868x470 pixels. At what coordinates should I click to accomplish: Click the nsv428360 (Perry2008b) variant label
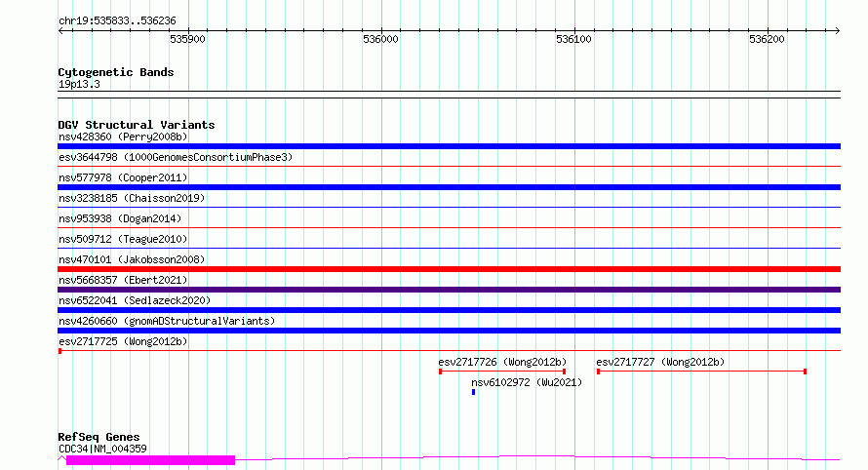coord(123,137)
